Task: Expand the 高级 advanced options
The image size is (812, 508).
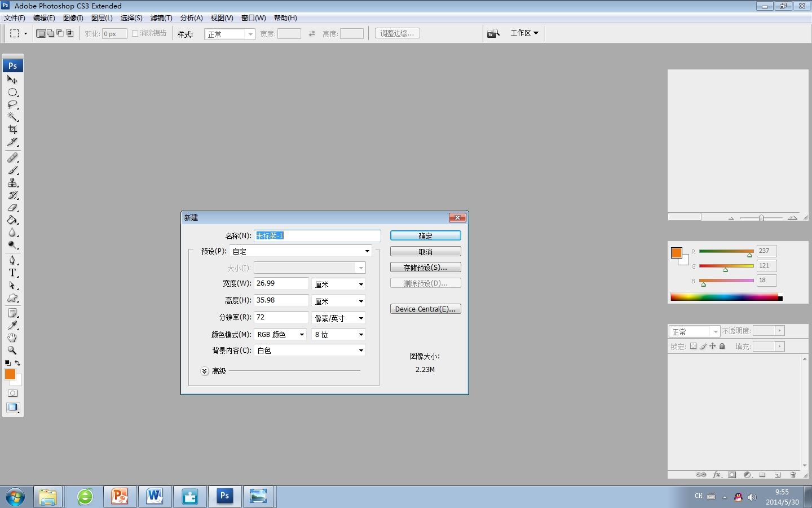Action: point(205,371)
